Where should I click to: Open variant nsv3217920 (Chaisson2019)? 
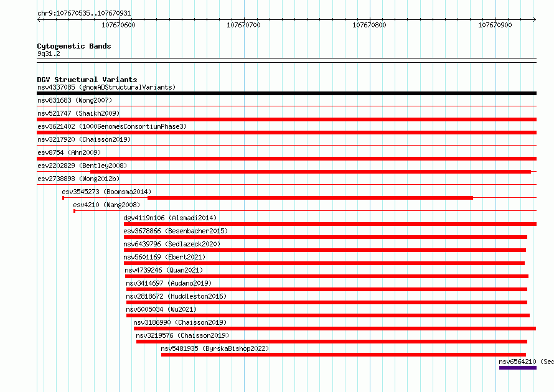tap(84, 139)
